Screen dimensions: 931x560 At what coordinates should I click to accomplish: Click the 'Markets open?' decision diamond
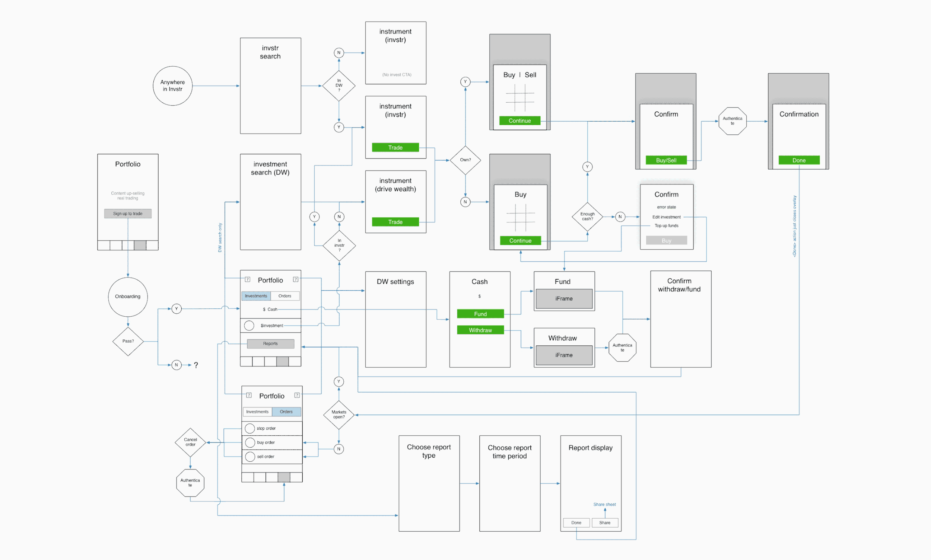[x=339, y=415]
